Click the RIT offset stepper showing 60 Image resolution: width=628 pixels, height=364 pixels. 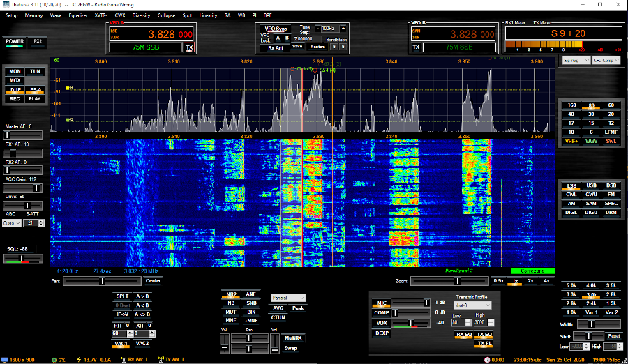(x=122, y=333)
